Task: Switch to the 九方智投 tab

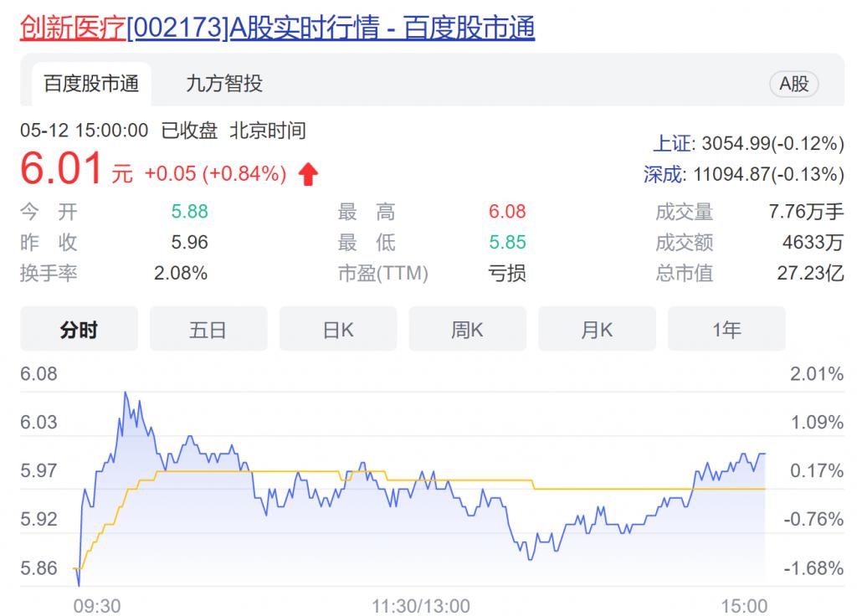Action: pyautogui.click(x=224, y=84)
